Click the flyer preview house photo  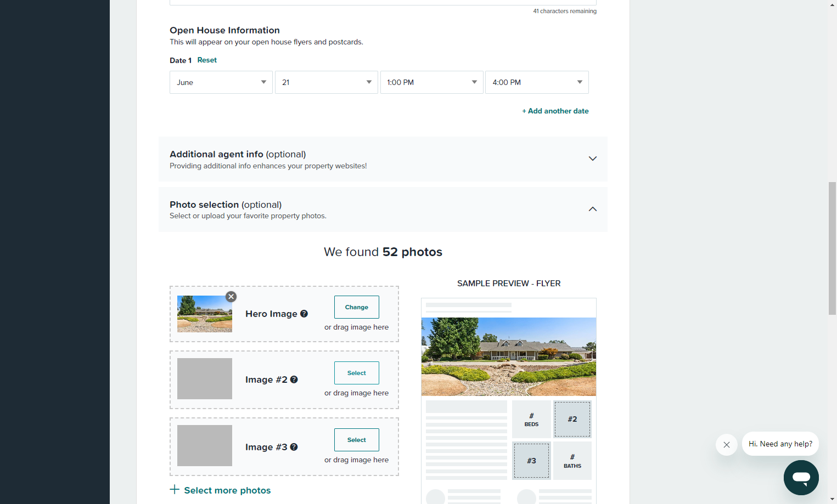click(x=509, y=356)
